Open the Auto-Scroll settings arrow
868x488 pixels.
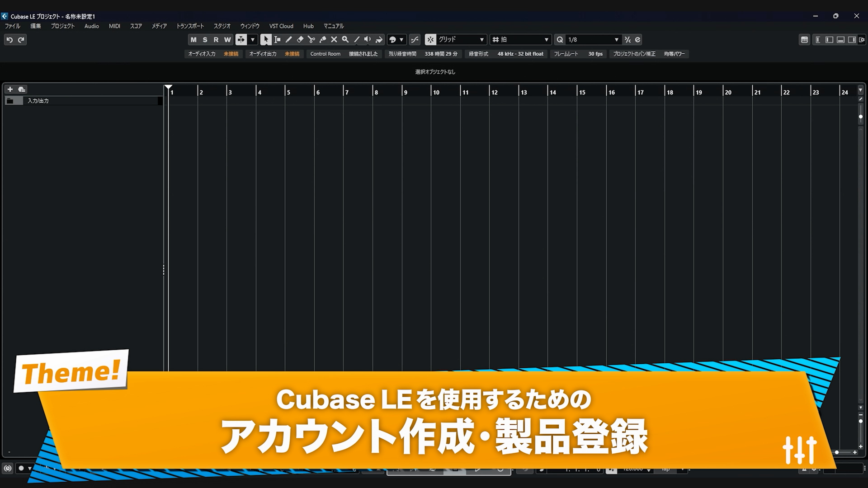(253, 40)
